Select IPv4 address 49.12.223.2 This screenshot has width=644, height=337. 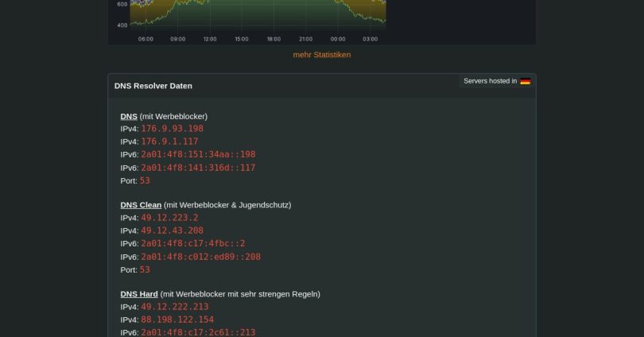click(x=169, y=218)
